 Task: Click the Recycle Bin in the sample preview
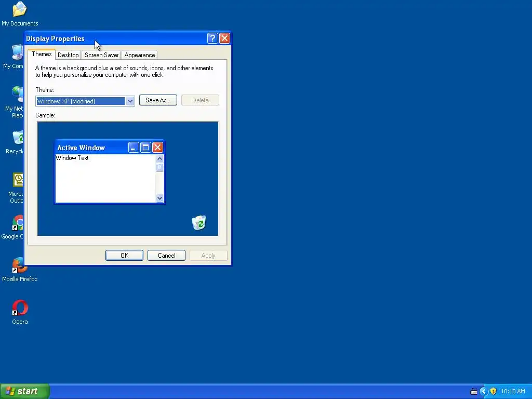(199, 222)
